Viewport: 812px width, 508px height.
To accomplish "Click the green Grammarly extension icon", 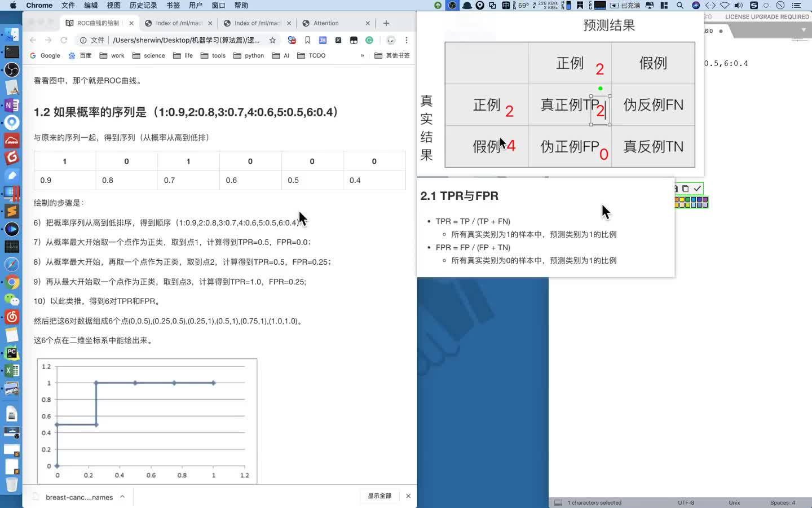I will point(369,40).
